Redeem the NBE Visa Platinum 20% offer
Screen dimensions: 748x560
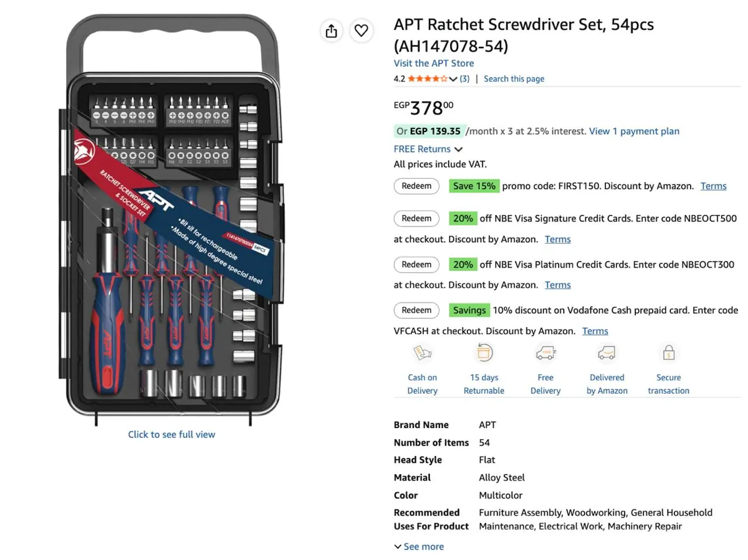pos(416,265)
